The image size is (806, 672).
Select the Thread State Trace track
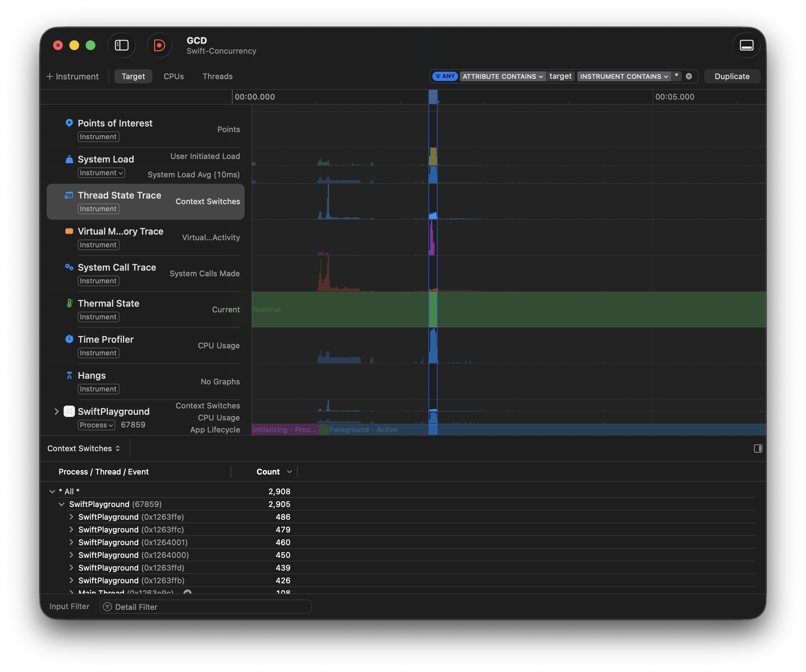coord(145,201)
